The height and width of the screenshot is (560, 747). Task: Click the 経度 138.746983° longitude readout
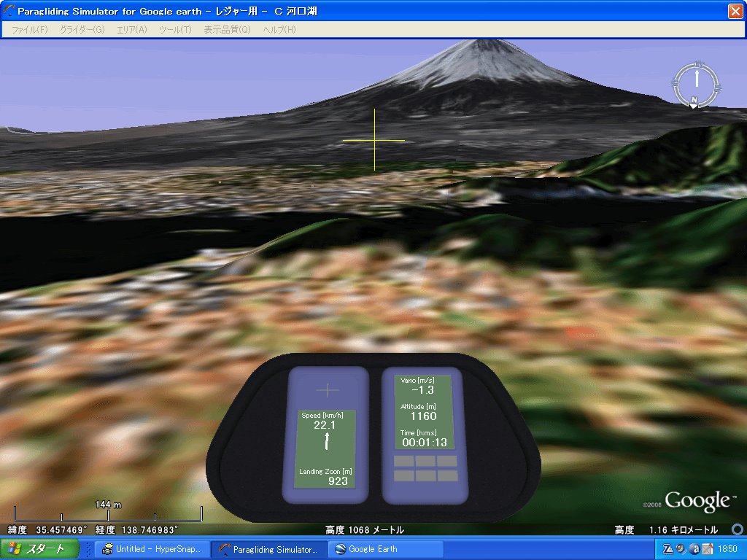click(136, 529)
